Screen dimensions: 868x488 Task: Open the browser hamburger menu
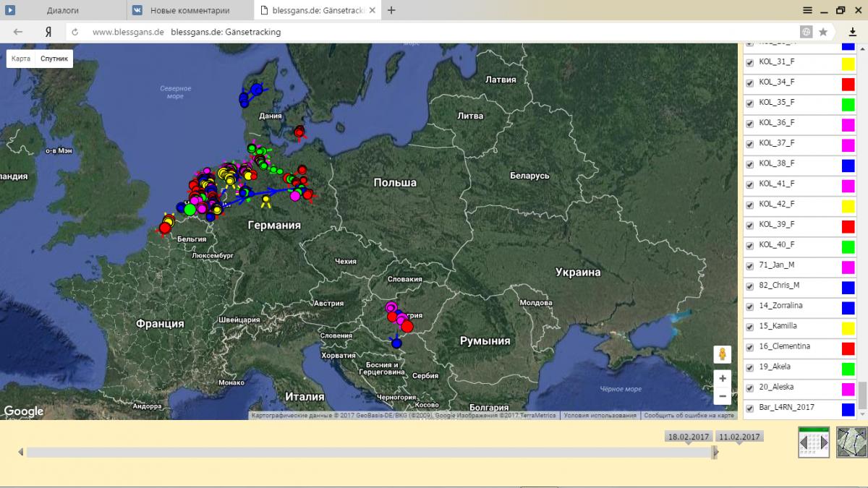point(807,10)
